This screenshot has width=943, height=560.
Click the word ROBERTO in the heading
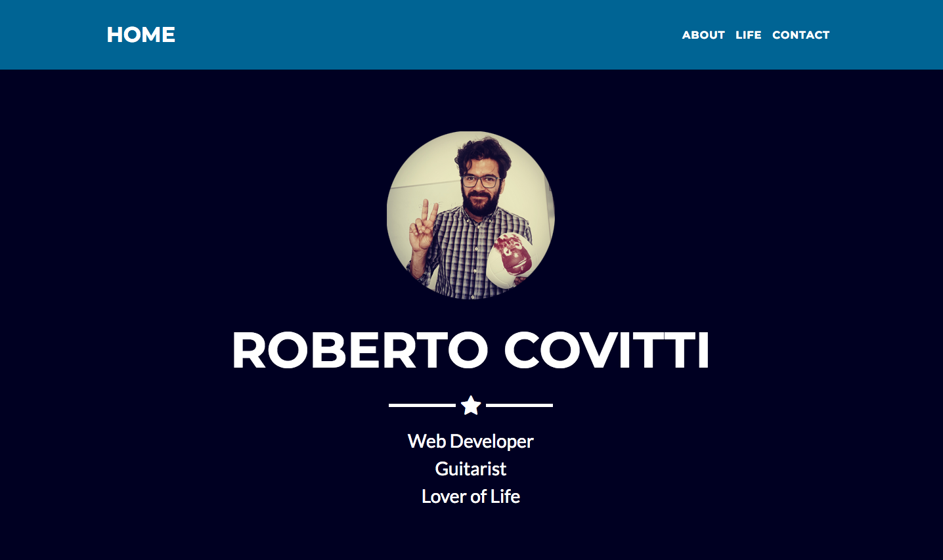pyautogui.click(x=360, y=351)
